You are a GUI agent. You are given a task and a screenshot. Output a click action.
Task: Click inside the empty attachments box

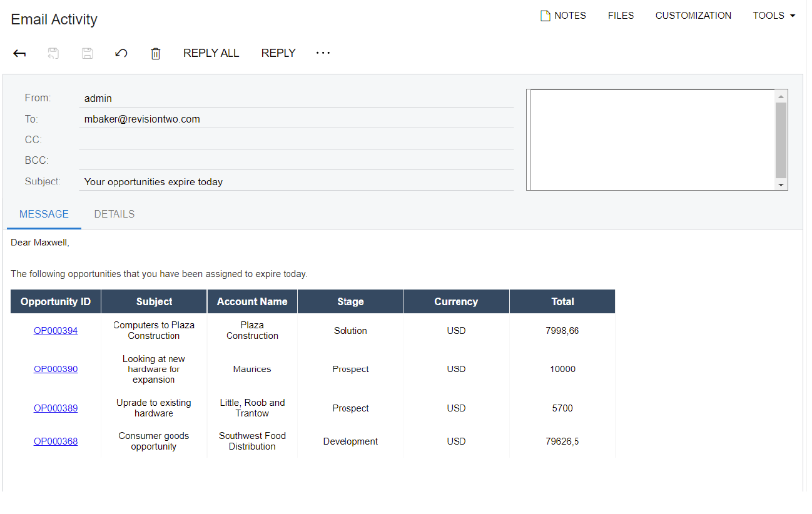click(x=652, y=139)
